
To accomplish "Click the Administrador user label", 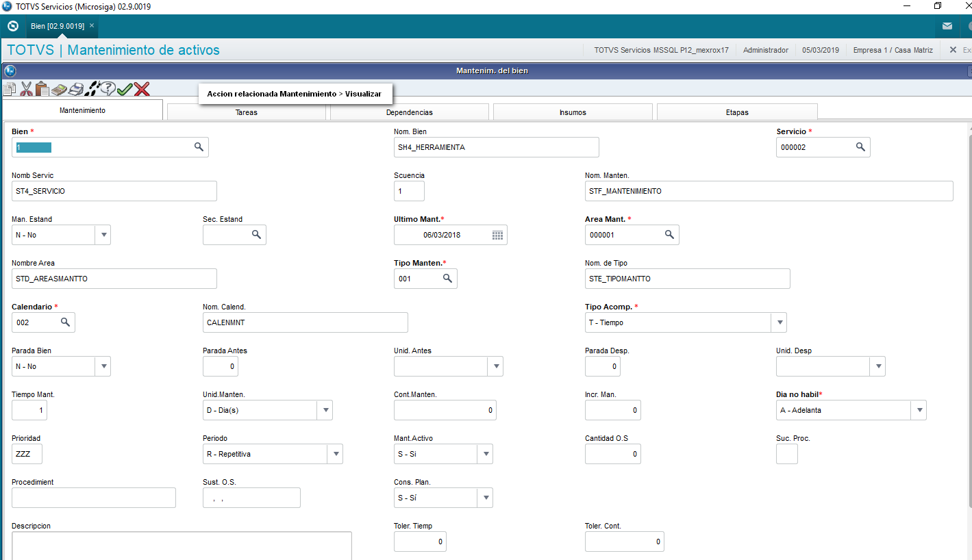I will pos(766,50).
